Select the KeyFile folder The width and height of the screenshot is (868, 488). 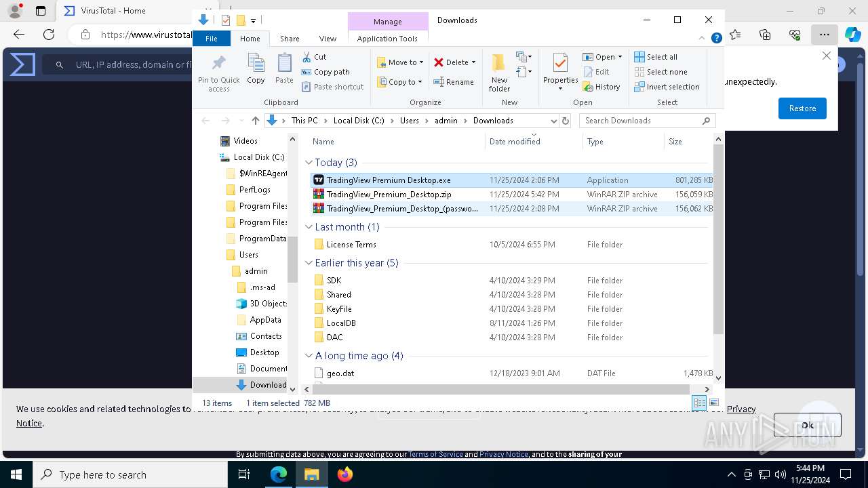512,309
